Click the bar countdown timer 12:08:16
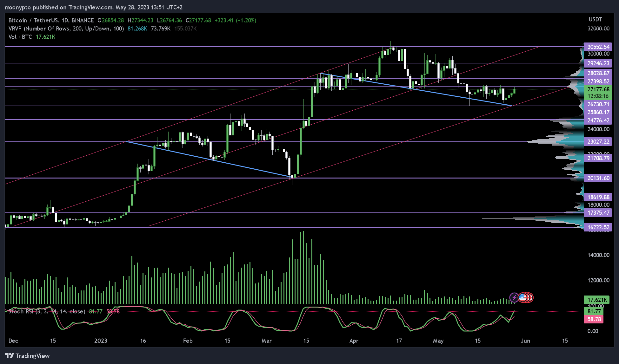Image resolution: width=619 pixels, height=364 pixels. [598, 96]
